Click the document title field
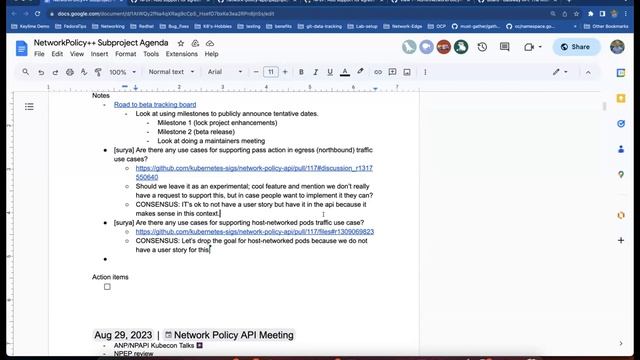 tap(101, 43)
